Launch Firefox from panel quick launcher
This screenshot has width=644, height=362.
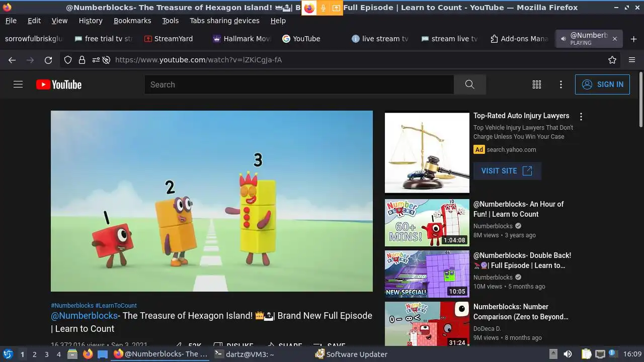point(88,354)
